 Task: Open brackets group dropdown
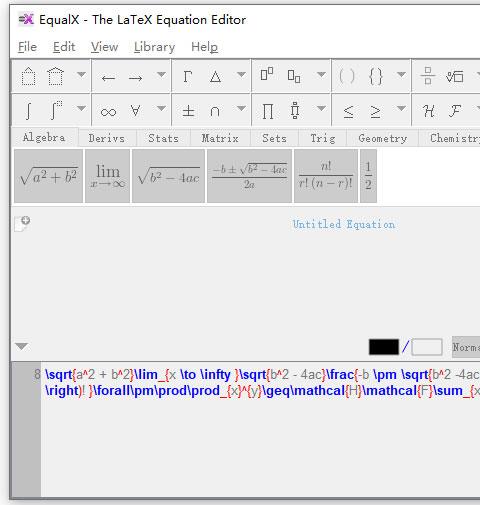pos(401,74)
